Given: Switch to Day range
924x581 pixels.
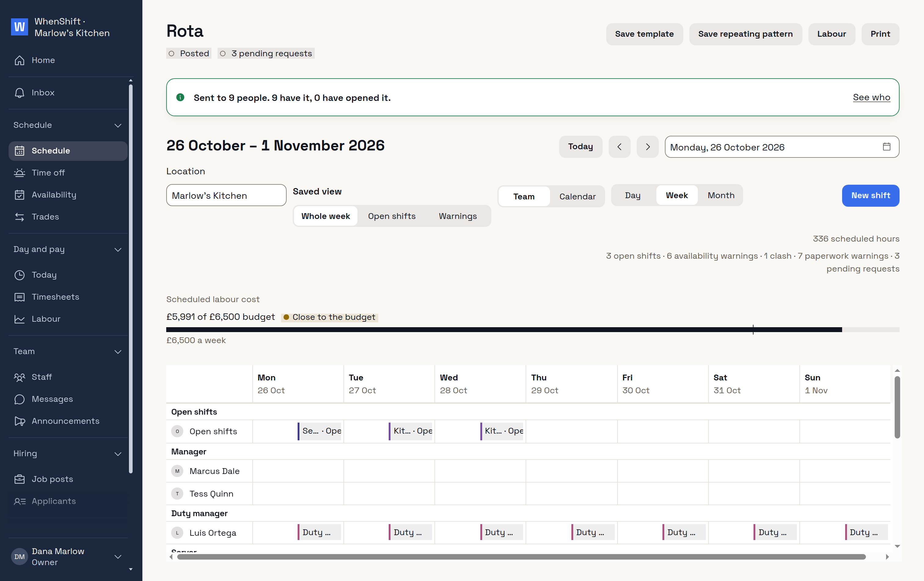Looking at the screenshot, I should click(x=633, y=195).
